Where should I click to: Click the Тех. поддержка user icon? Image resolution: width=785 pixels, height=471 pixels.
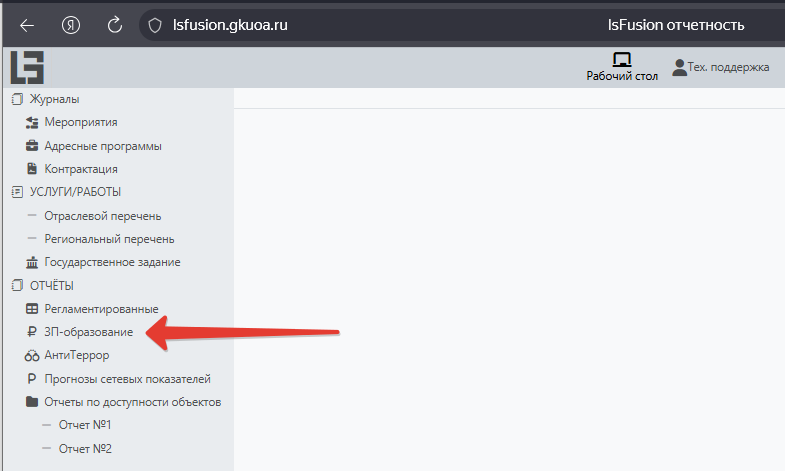[680, 67]
